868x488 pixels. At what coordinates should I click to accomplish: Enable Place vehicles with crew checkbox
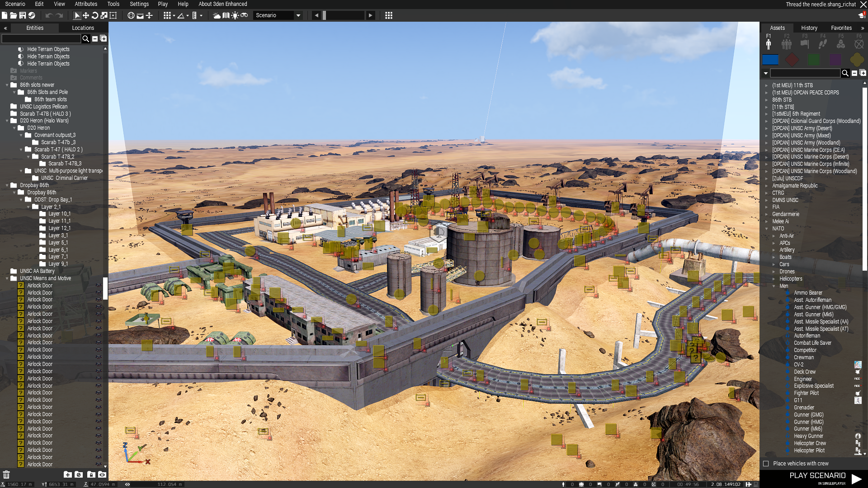click(766, 464)
